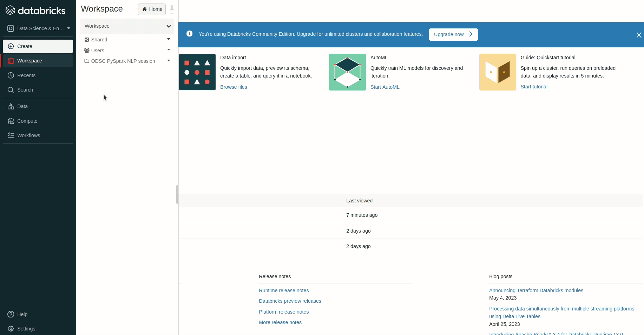Viewport: 644px width, 335px height.
Task: Click the Create plus icon
Action: pyautogui.click(x=11, y=46)
